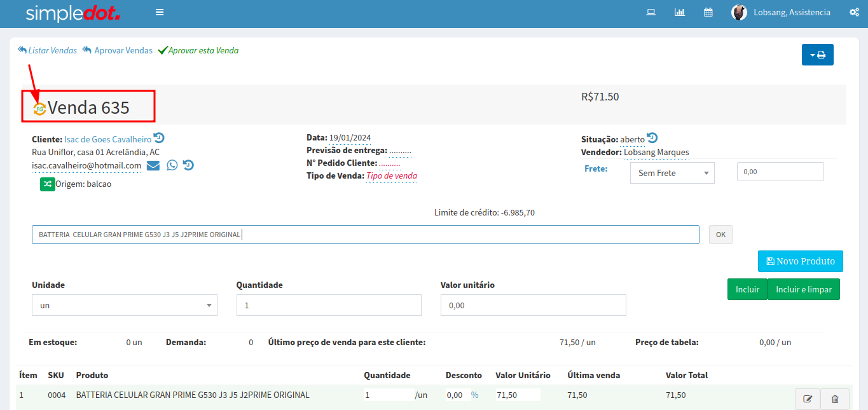Click the orange Venda 635 status icon
Screen dimensions: 868x410
pyautogui.click(x=40, y=109)
